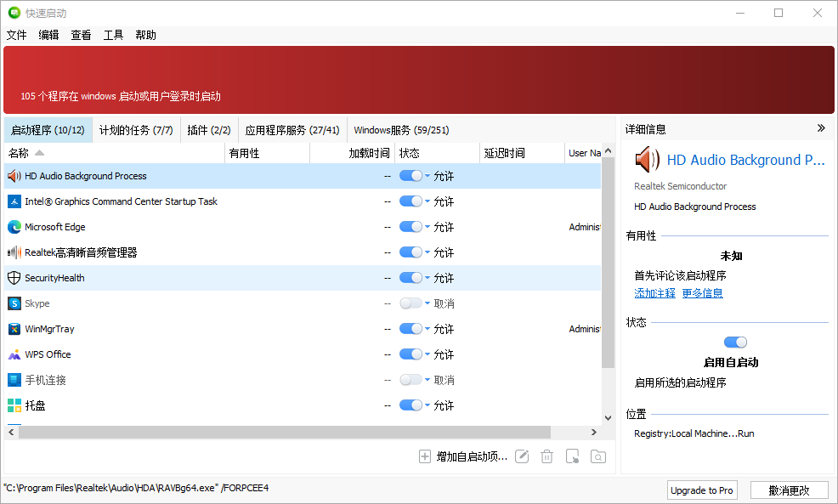Viewport: 838px width, 504px height.
Task: Open status dropdown arrow for Intel Graphics row
Action: tap(427, 201)
